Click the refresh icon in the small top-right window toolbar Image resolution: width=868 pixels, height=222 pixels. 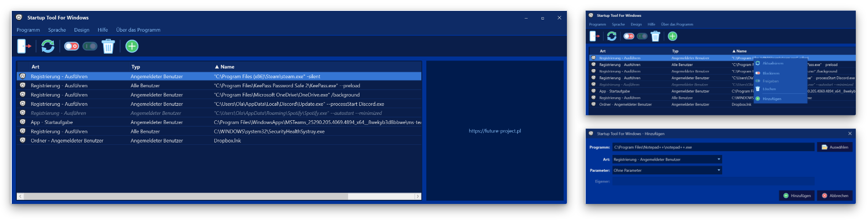[612, 36]
